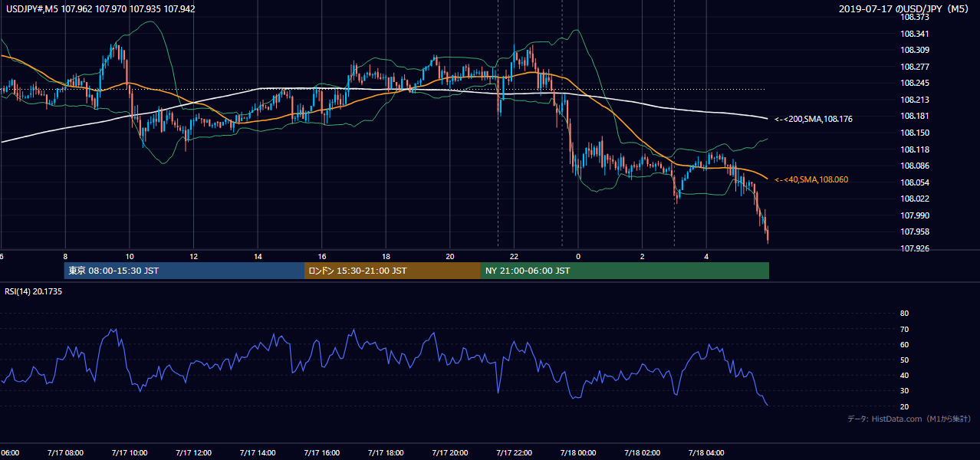Click the RSI(14) 20.1735 indicator label
This screenshot has width=980, height=460.
coord(33,291)
